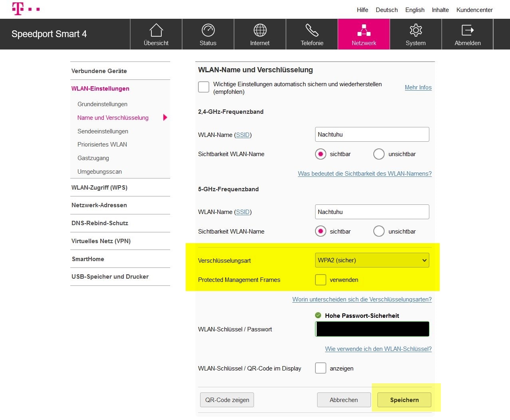The height and width of the screenshot is (420, 510).
Task: Select sichtbar for 5-GHz WLAN name
Action: 320,231
